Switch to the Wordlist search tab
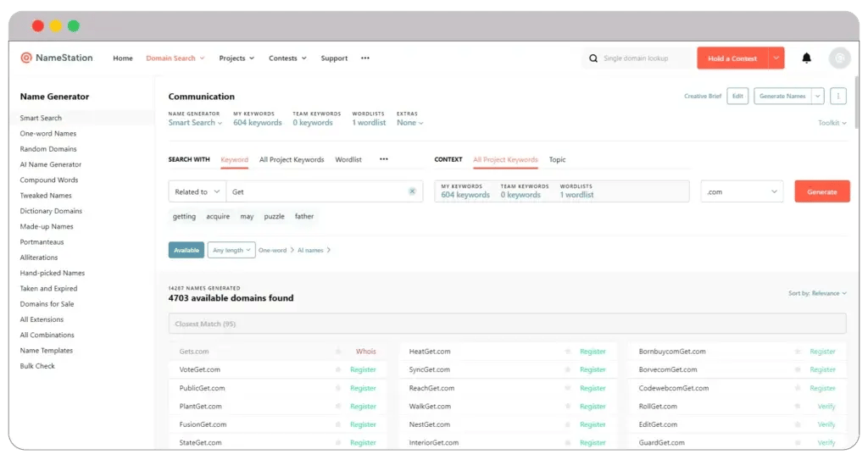This screenshot has height=460, width=868. click(348, 159)
